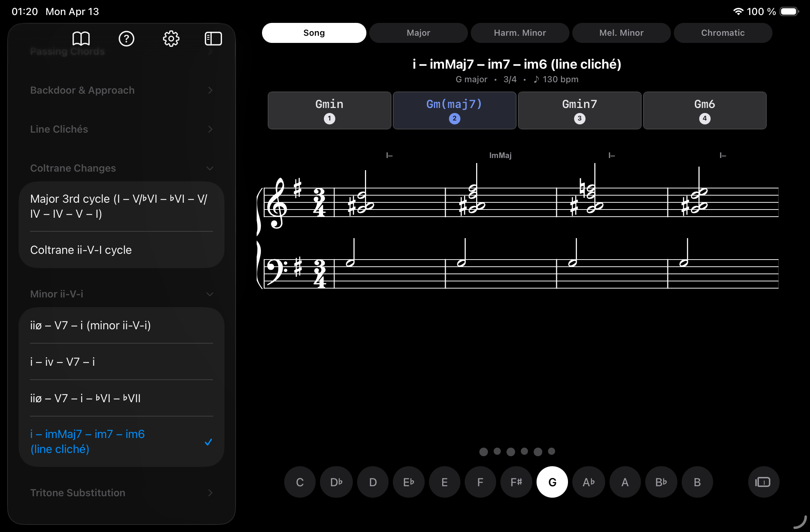Change key to Eb at the bottom
Screen dimensions: 810x532
(x=408, y=482)
